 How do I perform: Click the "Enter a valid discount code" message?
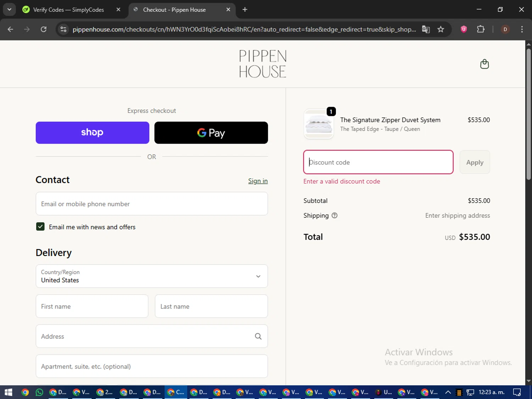[342, 181]
